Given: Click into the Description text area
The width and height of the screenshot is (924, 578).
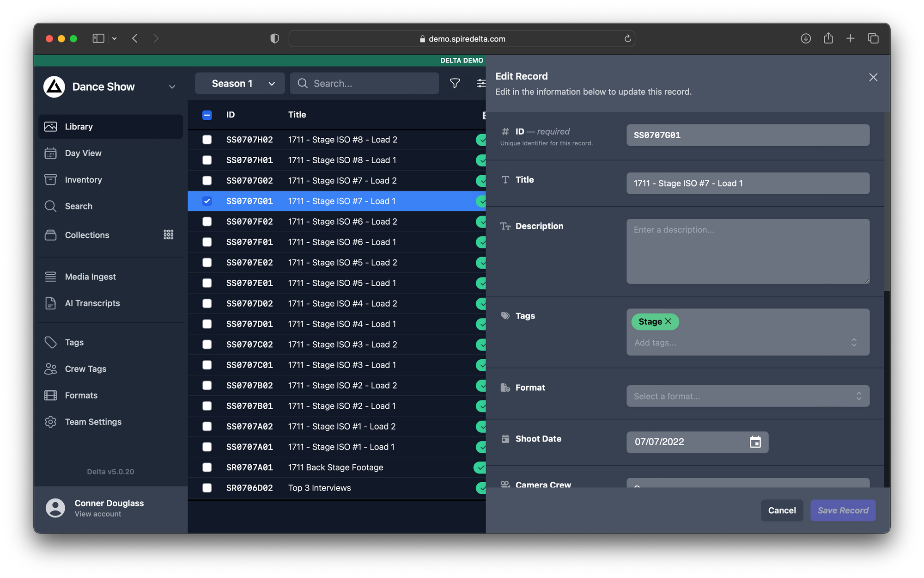Looking at the screenshot, I should [x=748, y=251].
